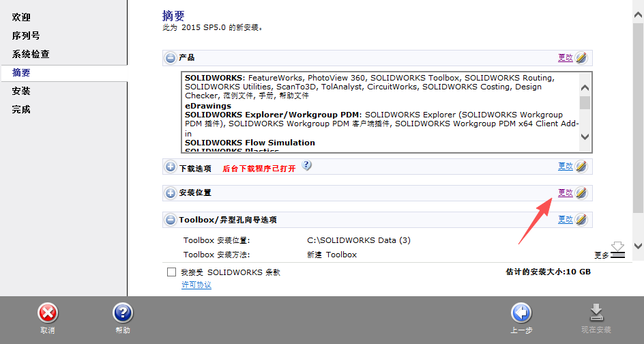Expand the 安装位置 section

[171, 193]
